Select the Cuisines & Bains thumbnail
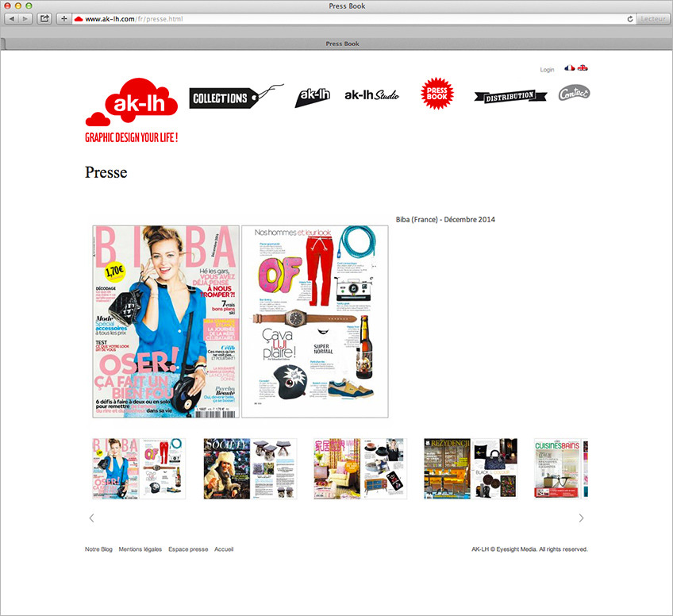The width and height of the screenshot is (673, 616). 560,468
